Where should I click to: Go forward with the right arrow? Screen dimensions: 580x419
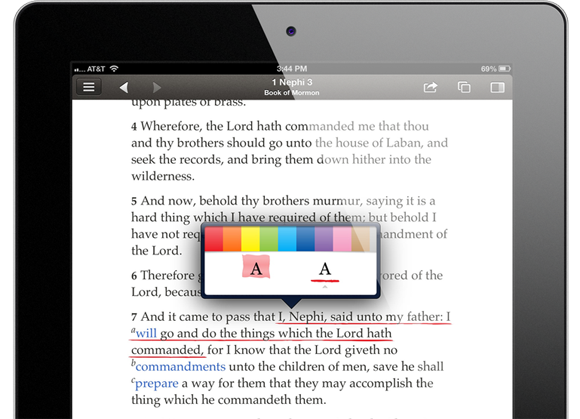click(157, 88)
